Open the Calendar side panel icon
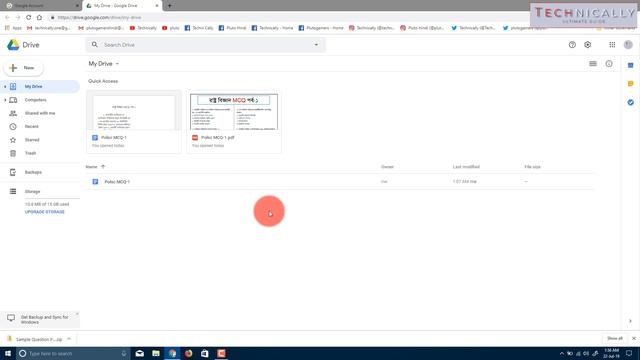 coord(631,65)
